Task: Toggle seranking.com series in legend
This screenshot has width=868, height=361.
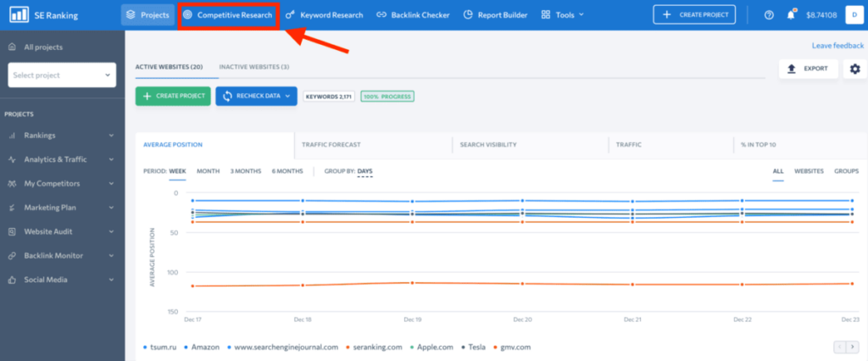Action: [373, 347]
